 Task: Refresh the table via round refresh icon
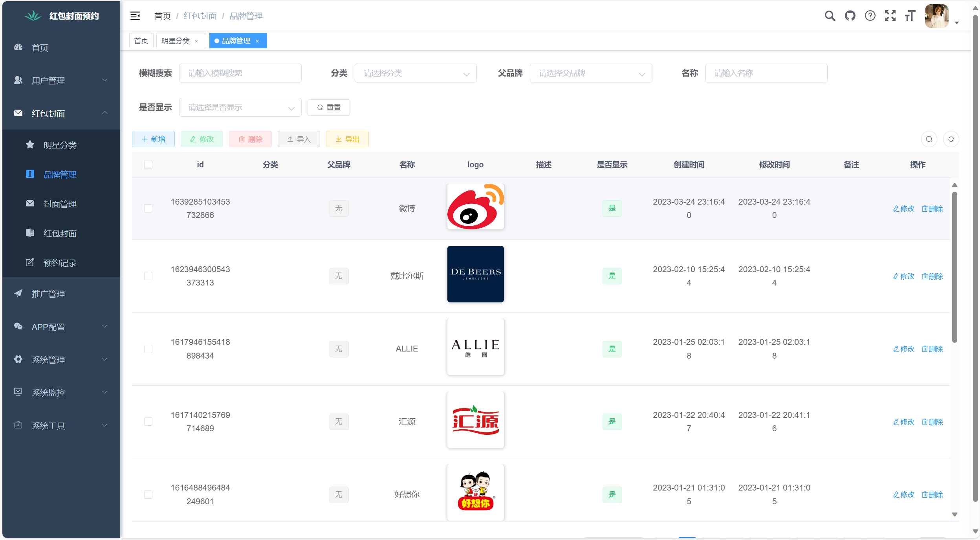(x=951, y=139)
